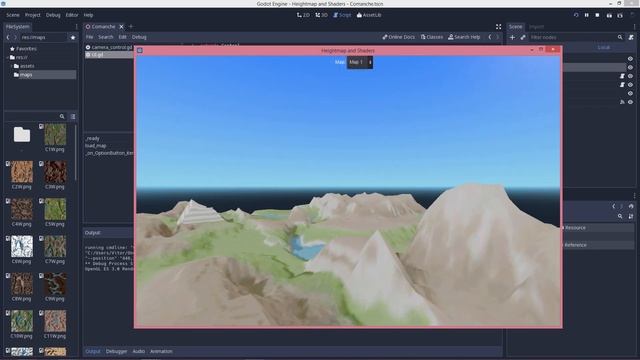Viewport: 640px width, 360px height.
Task: Click the file search magnifier icon
Action: (x=62, y=117)
